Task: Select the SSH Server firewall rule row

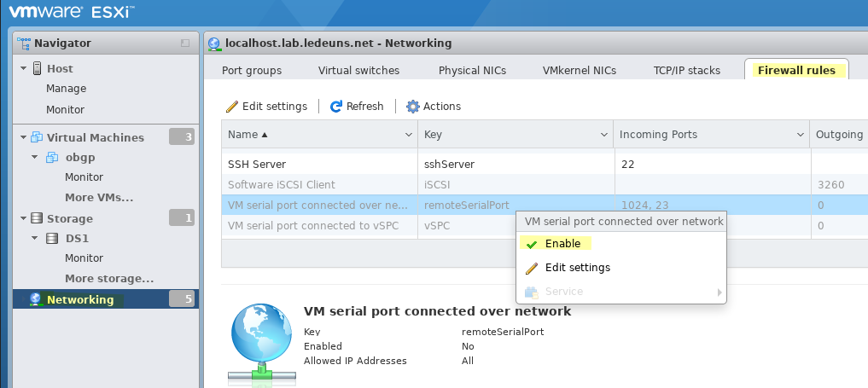Action: coord(545,164)
